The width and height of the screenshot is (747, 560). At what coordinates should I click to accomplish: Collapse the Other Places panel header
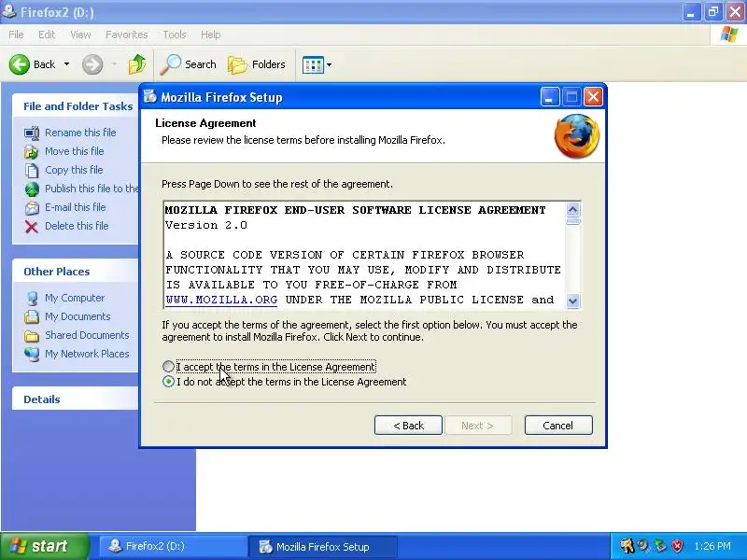[x=77, y=272]
